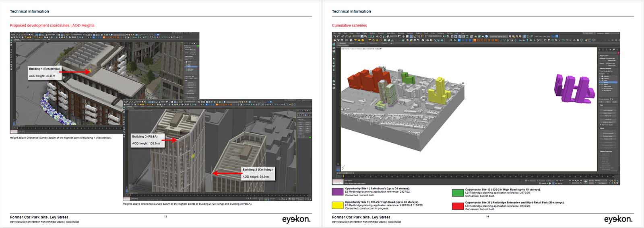Click the purple Opportunity Site 1 legend swatch

(337, 192)
